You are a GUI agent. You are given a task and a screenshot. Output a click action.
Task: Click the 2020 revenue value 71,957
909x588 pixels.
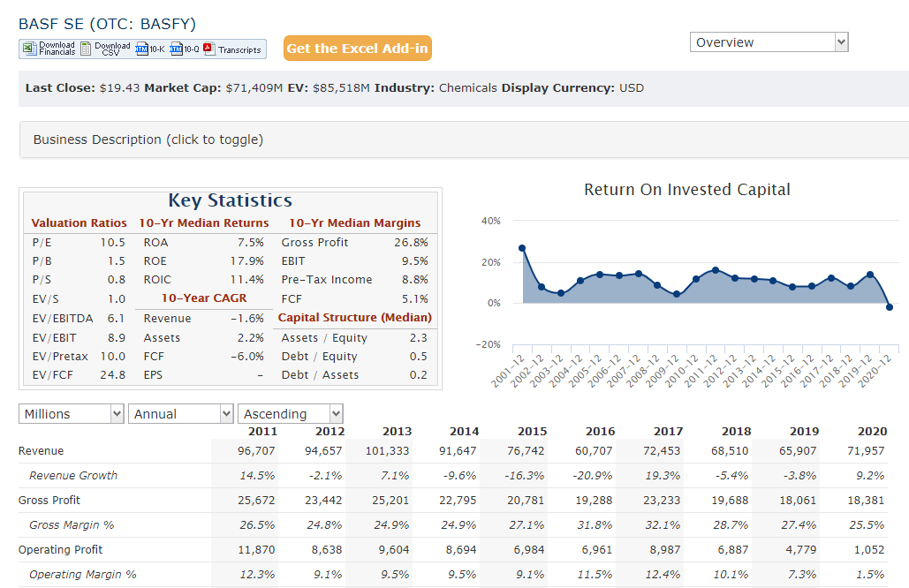coord(866,450)
